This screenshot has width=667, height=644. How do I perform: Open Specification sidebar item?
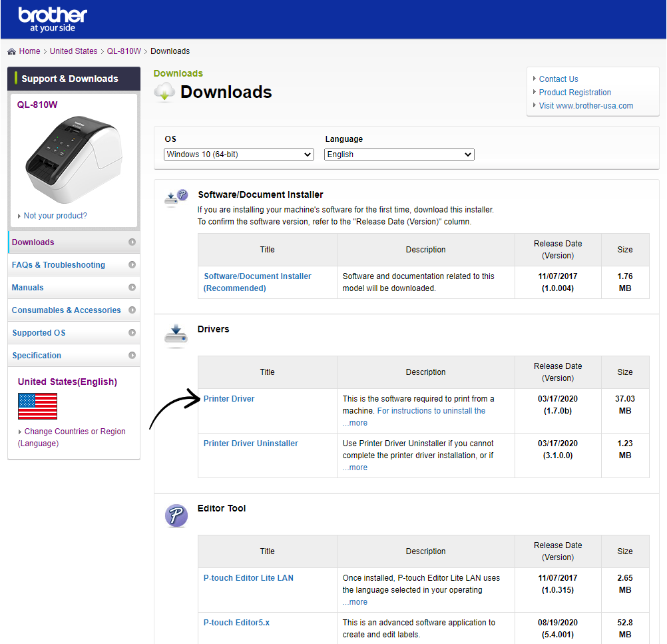click(74, 355)
